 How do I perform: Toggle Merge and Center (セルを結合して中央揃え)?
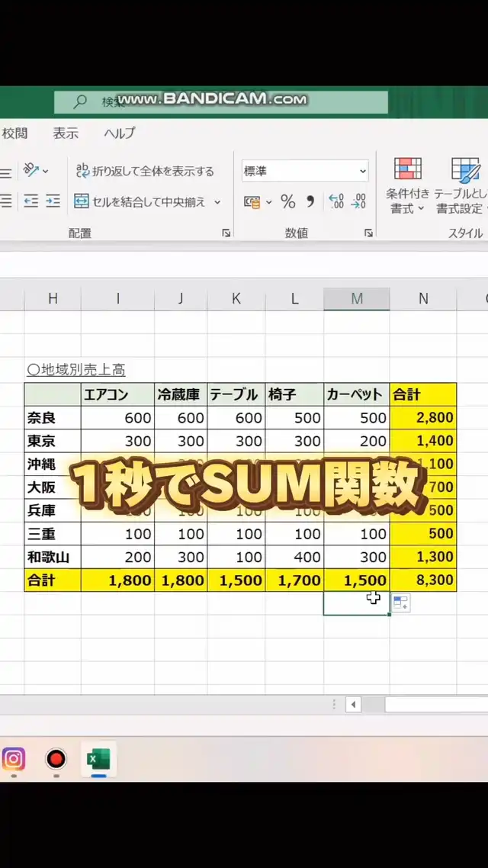click(x=140, y=201)
